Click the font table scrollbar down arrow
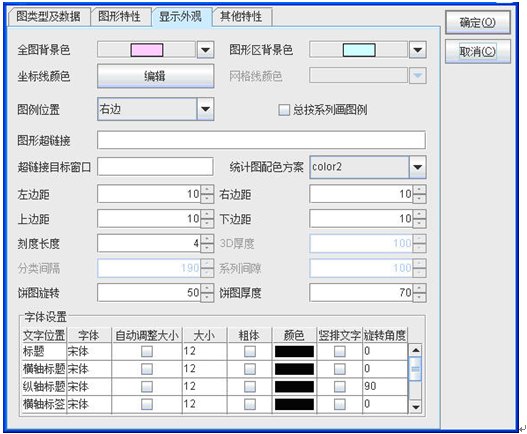This screenshot has width=527, height=434. pos(416,407)
